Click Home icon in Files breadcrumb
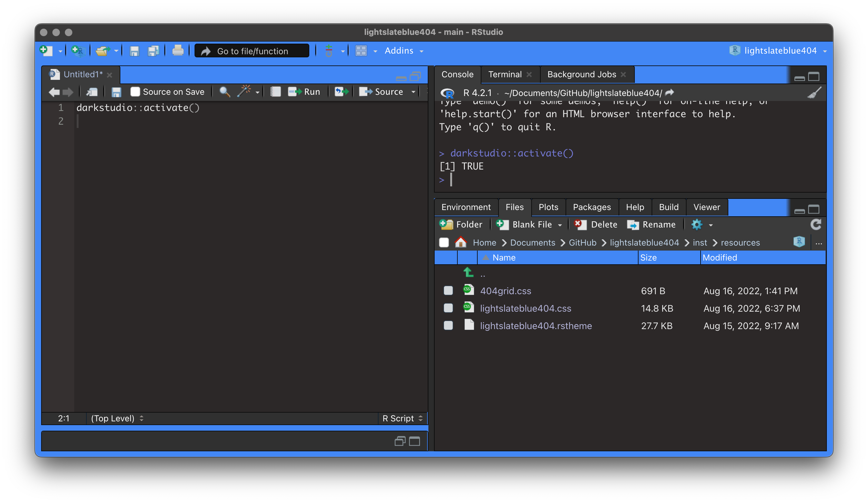 pos(461,242)
